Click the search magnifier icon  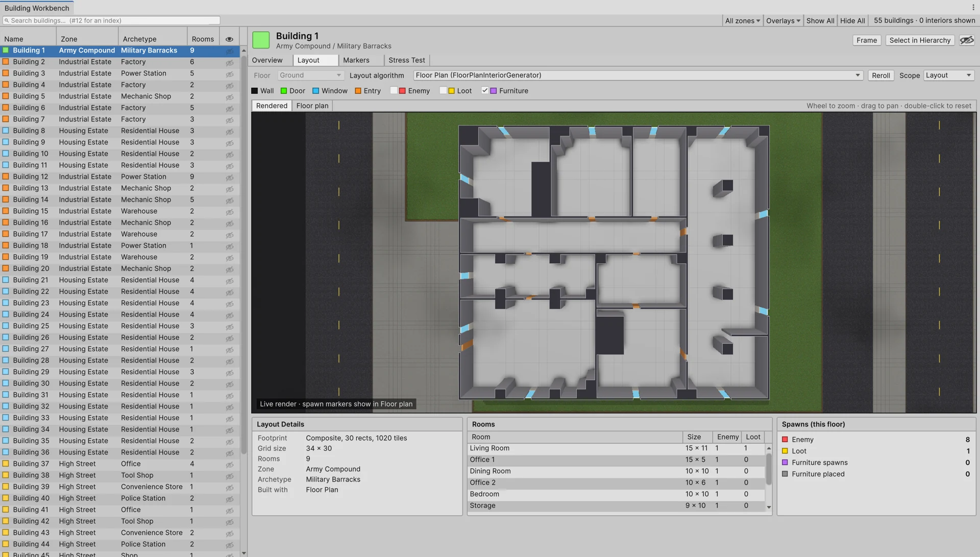(x=7, y=20)
